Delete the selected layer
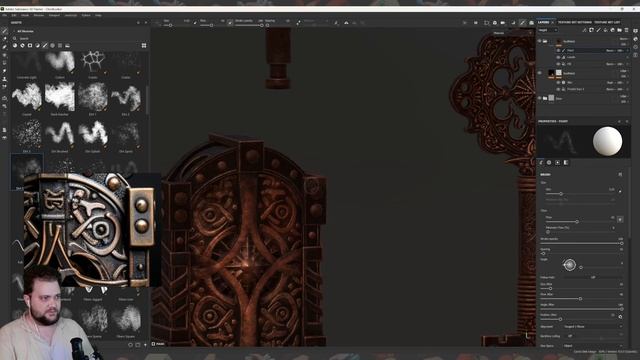Viewport: 640px width, 360px height. point(626,30)
